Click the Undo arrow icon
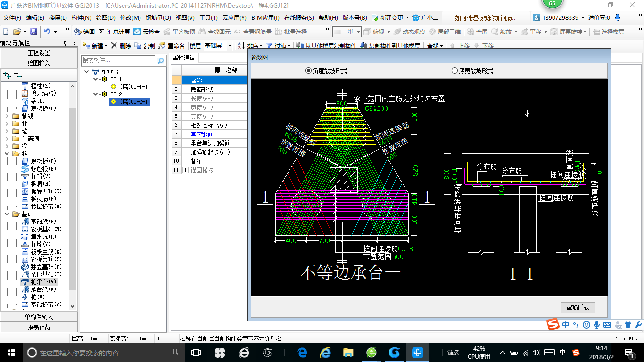 click(47, 32)
